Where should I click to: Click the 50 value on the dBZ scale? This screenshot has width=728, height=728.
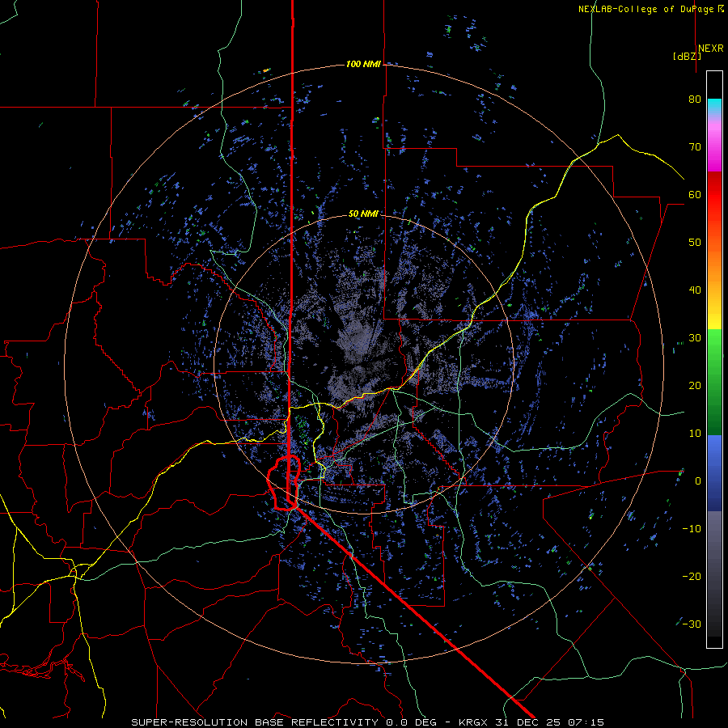[x=695, y=243]
